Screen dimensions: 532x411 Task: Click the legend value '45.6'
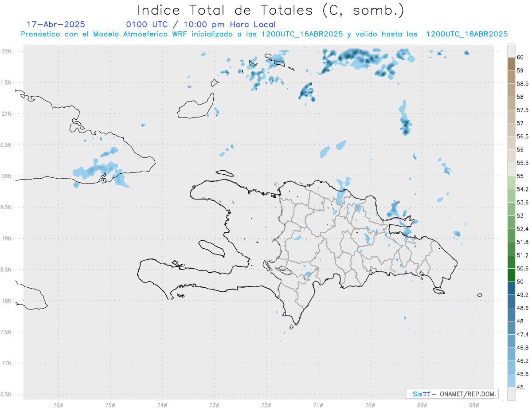click(523, 374)
